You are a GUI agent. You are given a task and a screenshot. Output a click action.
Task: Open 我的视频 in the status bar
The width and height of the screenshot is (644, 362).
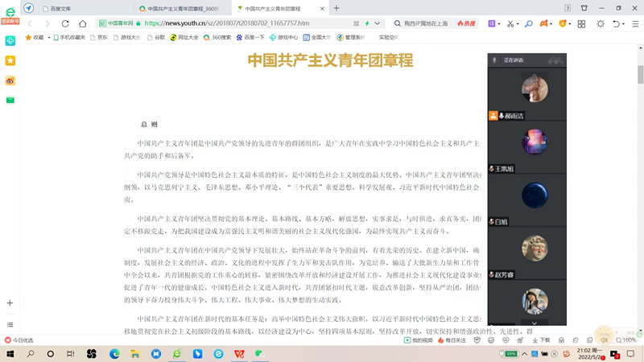tap(419, 340)
